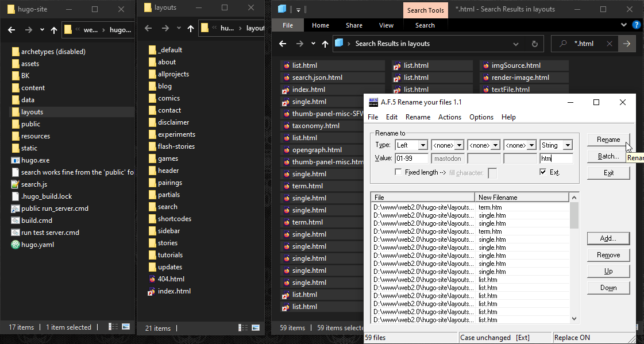Viewport: 644px width, 344px height.
Task: Click the 01-99 value input field
Action: [x=411, y=159]
